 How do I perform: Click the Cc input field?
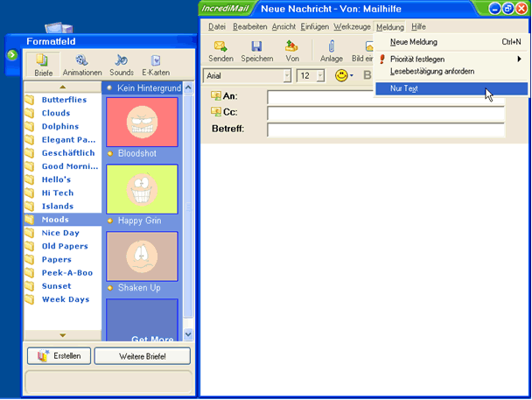386,113
